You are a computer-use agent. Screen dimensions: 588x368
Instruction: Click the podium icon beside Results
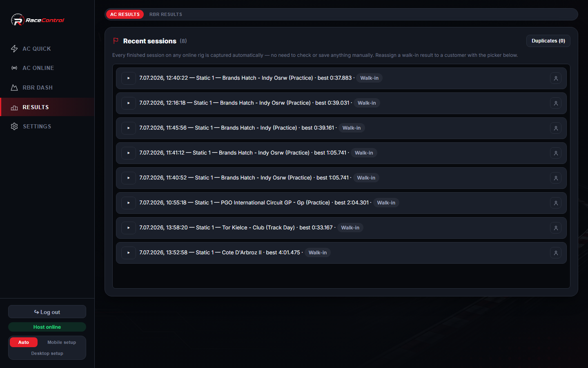pyautogui.click(x=14, y=108)
